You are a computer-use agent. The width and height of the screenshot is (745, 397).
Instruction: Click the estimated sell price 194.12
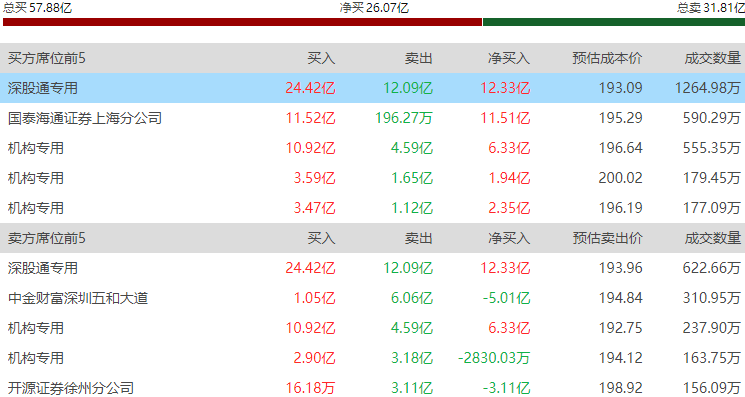point(621,358)
